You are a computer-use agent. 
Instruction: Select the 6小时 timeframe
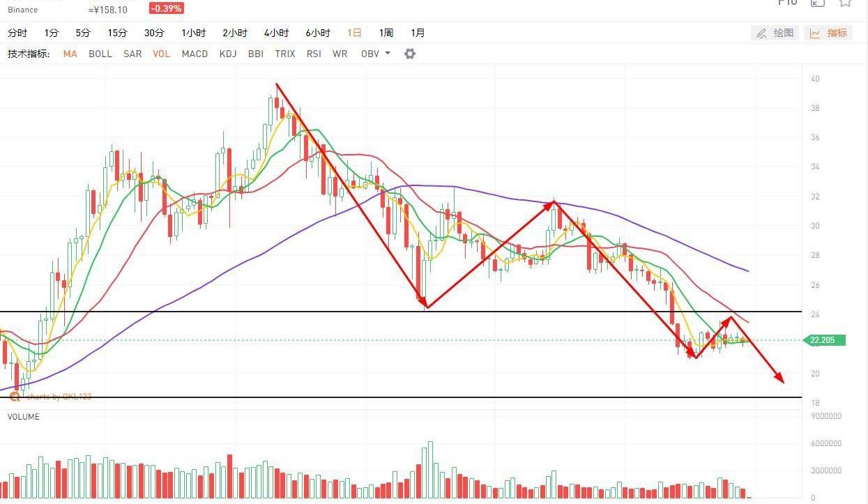[x=318, y=33]
